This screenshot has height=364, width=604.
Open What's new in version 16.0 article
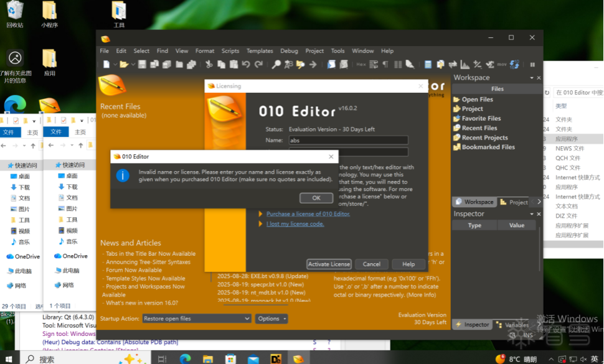click(142, 303)
